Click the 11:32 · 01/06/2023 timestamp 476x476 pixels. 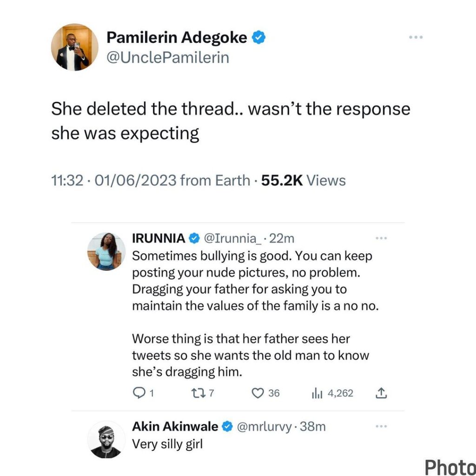[x=113, y=180]
